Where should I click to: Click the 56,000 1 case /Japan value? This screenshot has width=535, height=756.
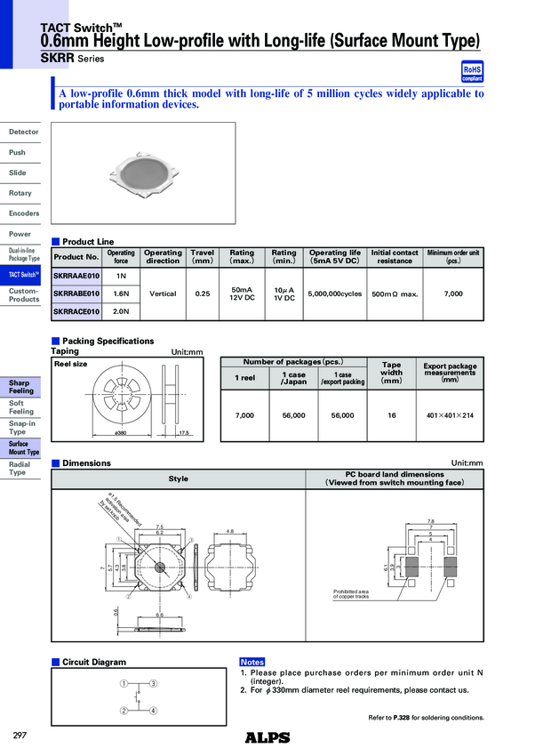pyautogui.click(x=294, y=415)
